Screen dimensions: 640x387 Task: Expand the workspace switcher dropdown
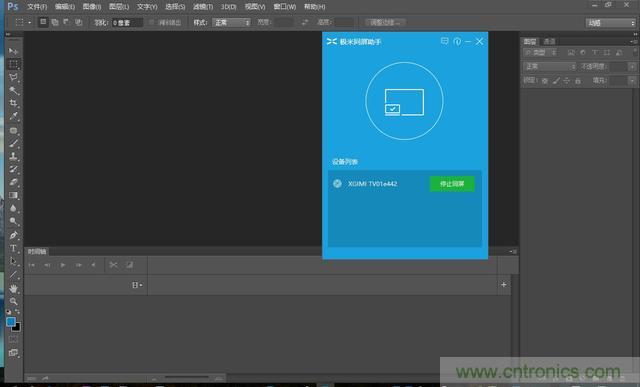tap(611, 23)
